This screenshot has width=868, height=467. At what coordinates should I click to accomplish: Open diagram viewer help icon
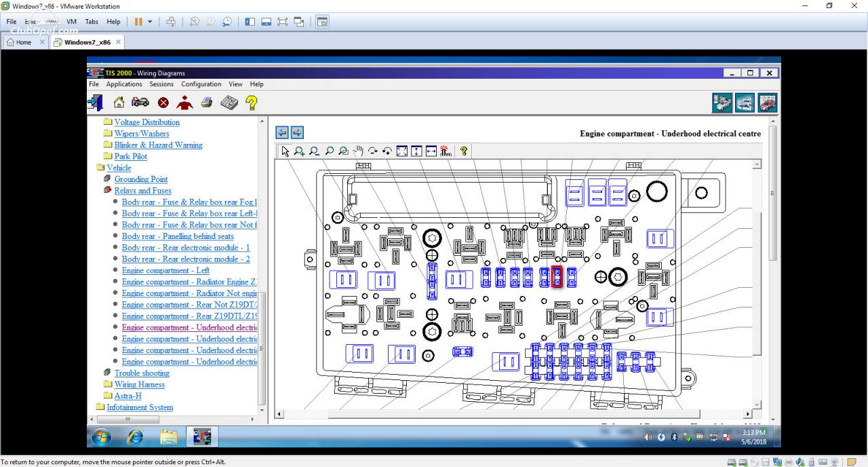pyautogui.click(x=464, y=151)
